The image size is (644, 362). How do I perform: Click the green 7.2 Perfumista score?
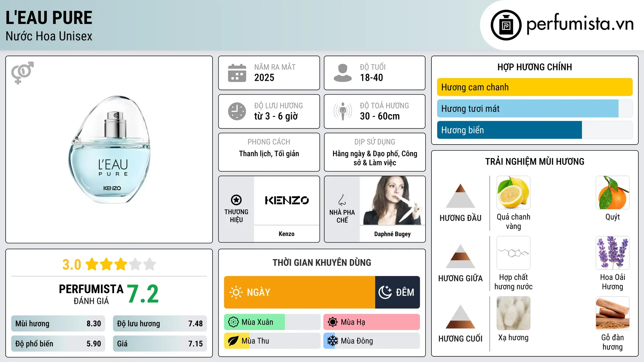[143, 294]
